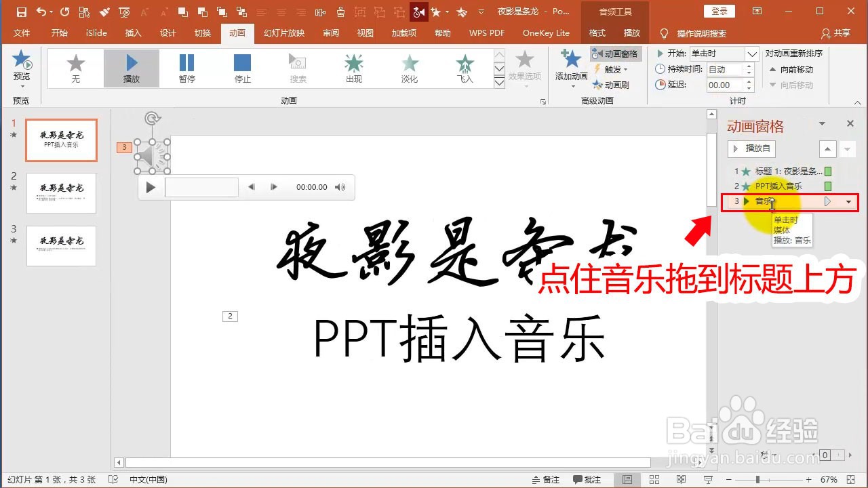
Task: Switch to the Insert ribbon tab
Action: pos(134,33)
